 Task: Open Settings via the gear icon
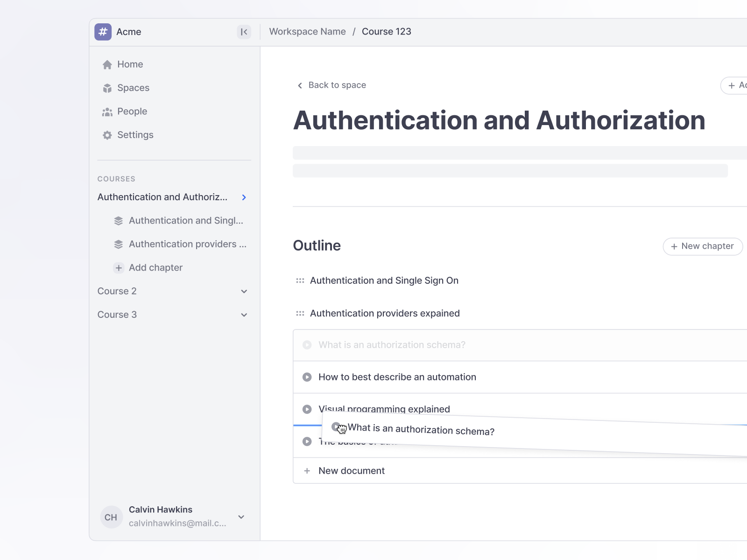[107, 135]
